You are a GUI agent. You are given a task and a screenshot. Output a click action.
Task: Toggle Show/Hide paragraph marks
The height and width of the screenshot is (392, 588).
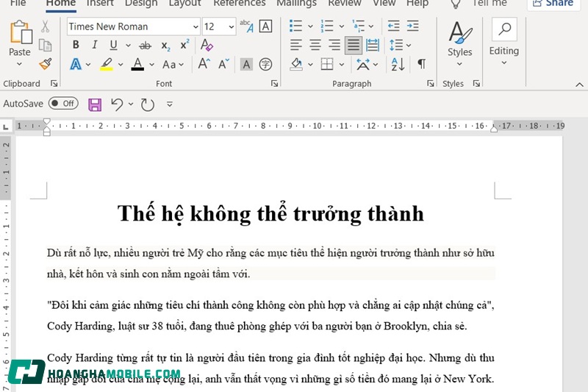[421, 64]
